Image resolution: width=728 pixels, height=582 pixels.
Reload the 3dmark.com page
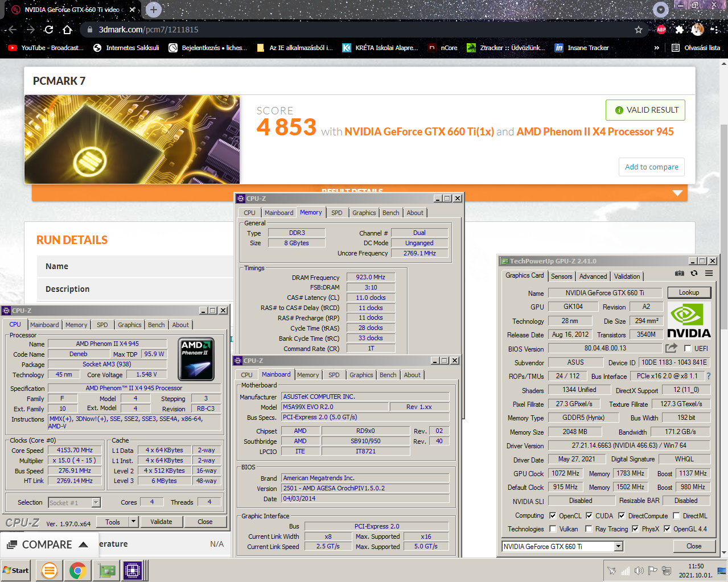49,30
